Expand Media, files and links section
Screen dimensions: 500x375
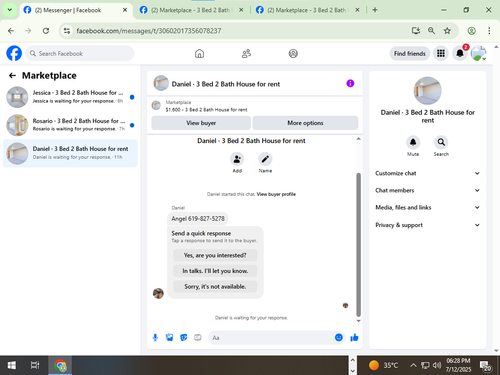[427, 207]
